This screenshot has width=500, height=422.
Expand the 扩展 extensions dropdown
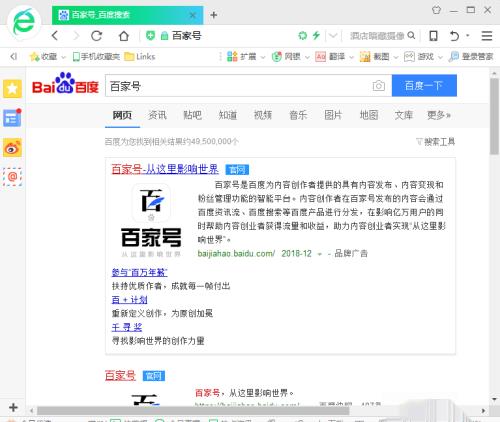[x=263, y=57]
